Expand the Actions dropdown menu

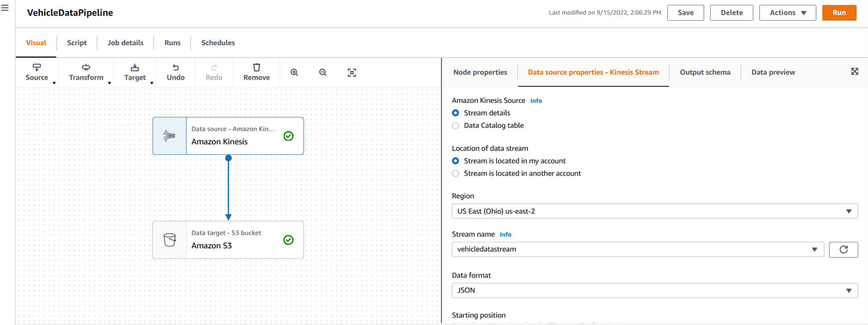[787, 13]
